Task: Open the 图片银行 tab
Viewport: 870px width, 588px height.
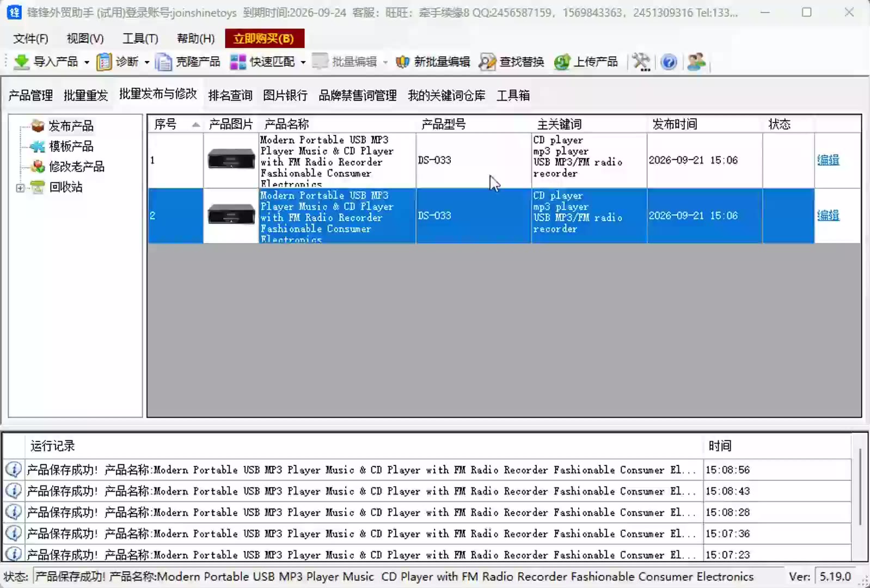Action: 285,95
